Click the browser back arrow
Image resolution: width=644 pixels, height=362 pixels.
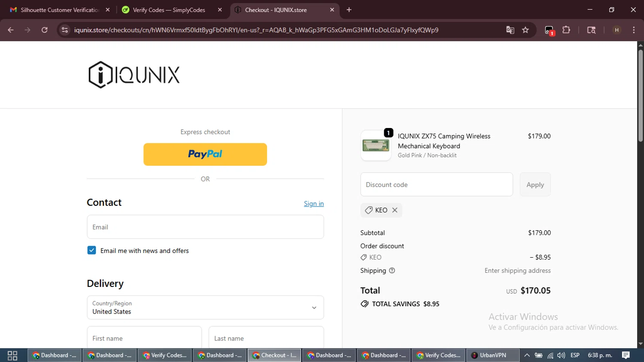[x=11, y=30]
